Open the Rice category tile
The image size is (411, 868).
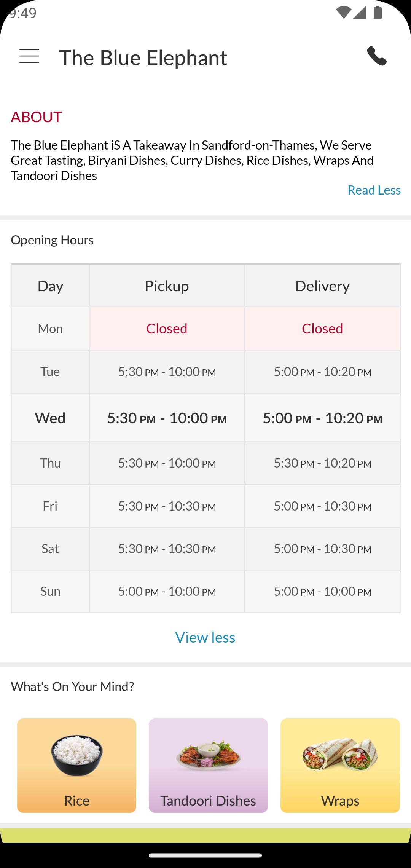click(x=76, y=765)
